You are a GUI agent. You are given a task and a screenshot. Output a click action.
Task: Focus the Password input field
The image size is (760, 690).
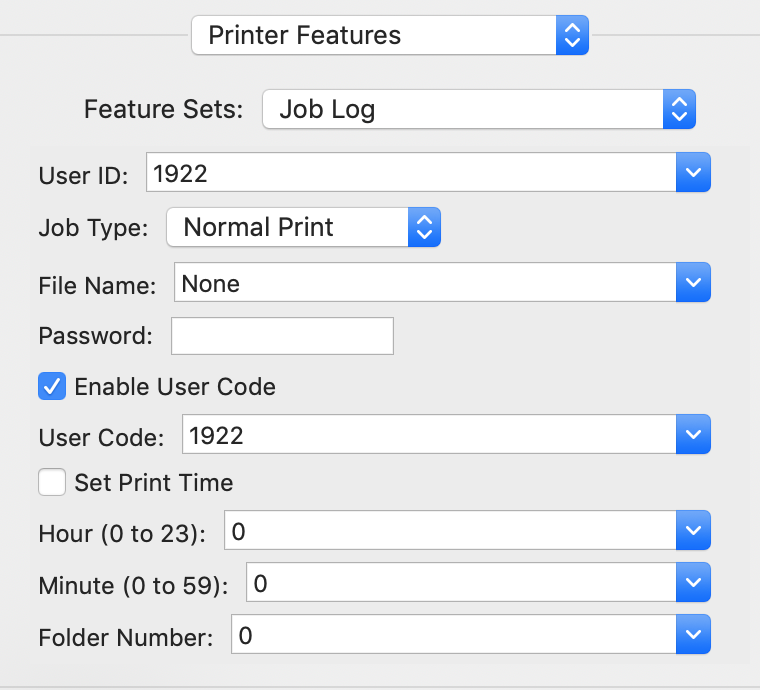coord(282,336)
